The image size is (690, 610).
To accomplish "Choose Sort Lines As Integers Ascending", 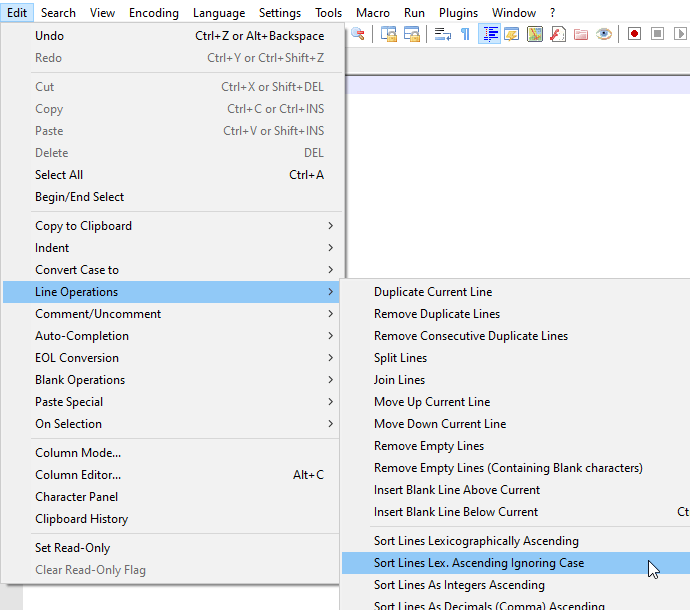I will pos(516,585).
